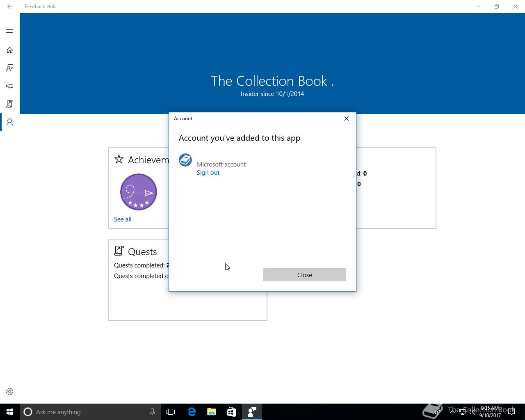
Task: Open Settings gear in the sidebar
Action: coord(10,392)
